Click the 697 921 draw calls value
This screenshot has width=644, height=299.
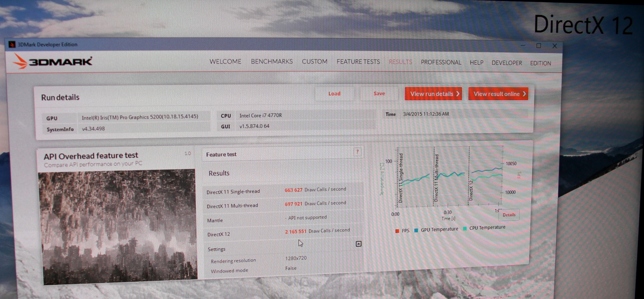tap(293, 204)
